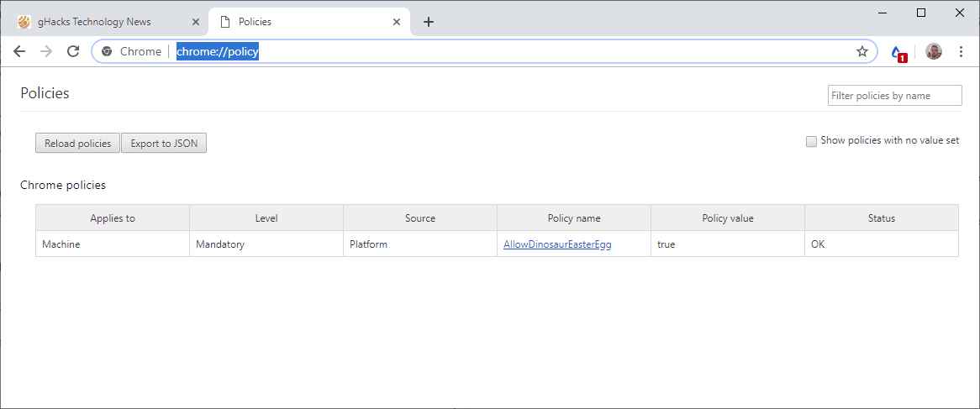The width and height of the screenshot is (980, 409).
Task: Select the Platform cell
Action: tap(420, 244)
